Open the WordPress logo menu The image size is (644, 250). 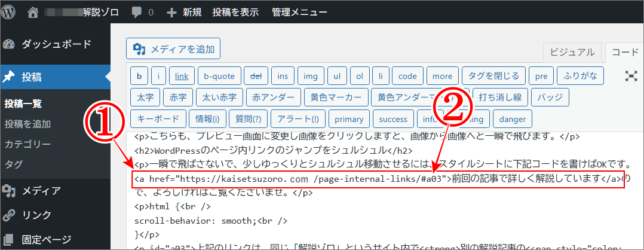click(8, 12)
